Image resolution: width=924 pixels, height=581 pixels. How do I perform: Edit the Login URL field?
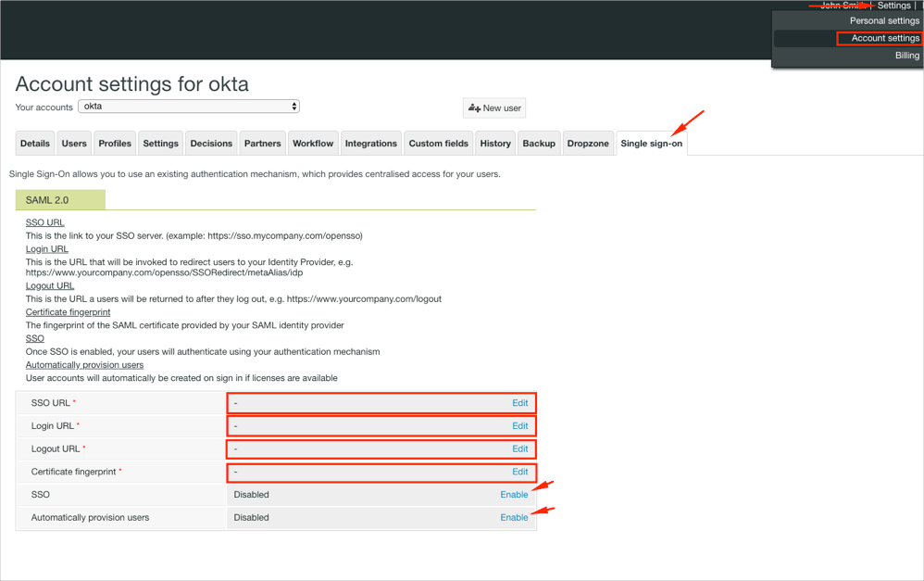(x=519, y=426)
